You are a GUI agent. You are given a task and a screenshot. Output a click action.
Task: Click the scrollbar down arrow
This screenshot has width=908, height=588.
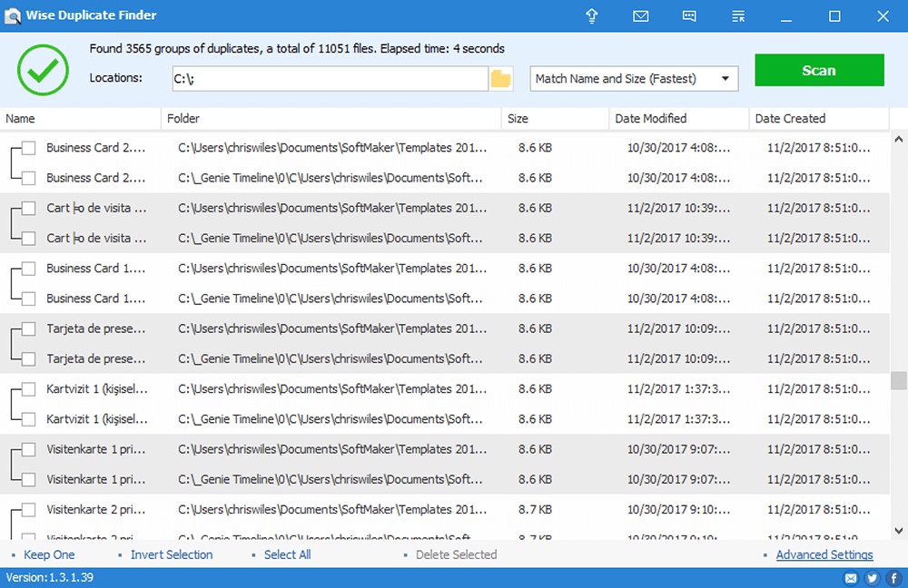click(899, 530)
